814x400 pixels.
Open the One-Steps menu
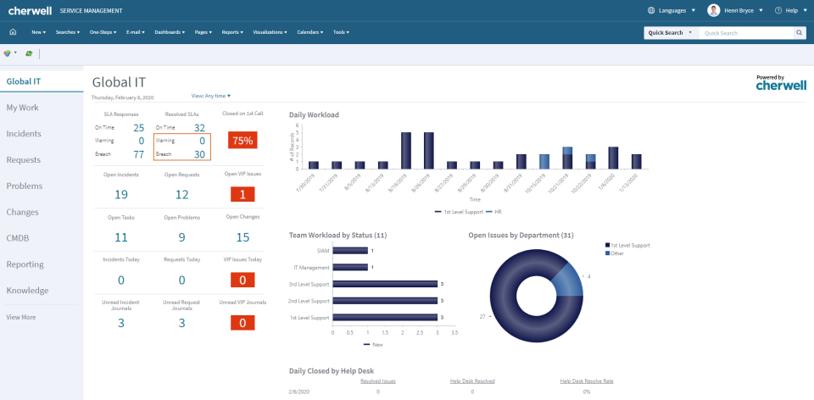tap(103, 32)
